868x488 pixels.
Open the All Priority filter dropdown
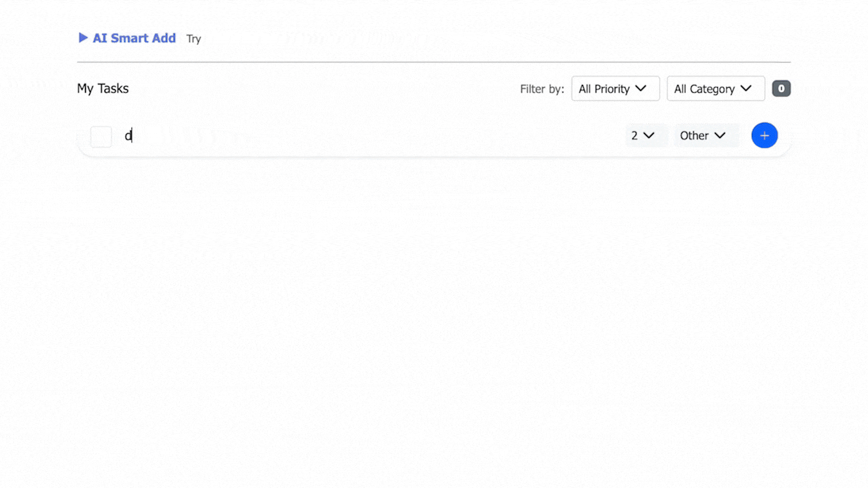615,89
